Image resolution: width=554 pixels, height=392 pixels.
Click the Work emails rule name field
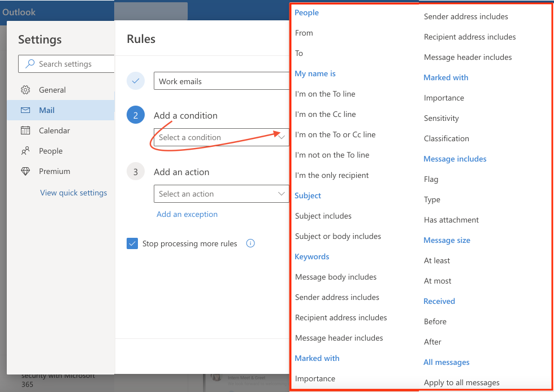pyautogui.click(x=220, y=81)
